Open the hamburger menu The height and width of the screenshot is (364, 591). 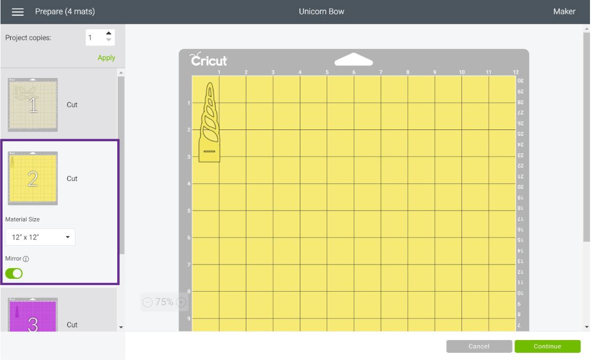pyautogui.click(x=18, y=12)
